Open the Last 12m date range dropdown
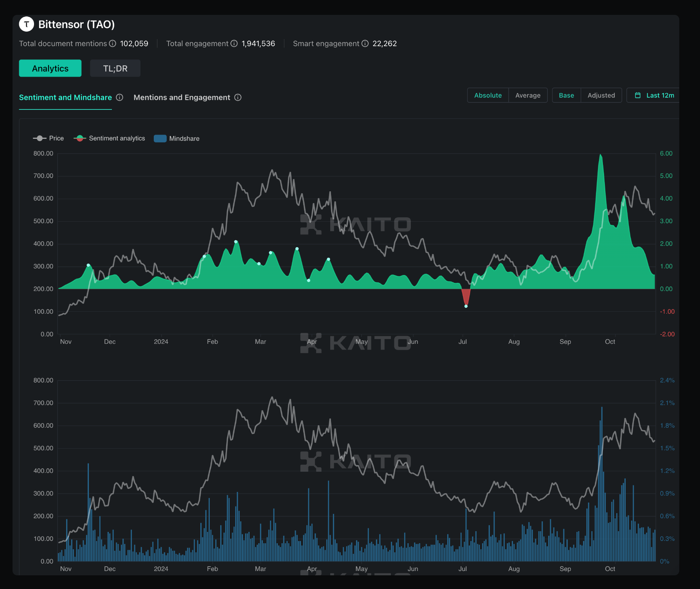Viewport: 700px width, 589px height. click(654, 95)
